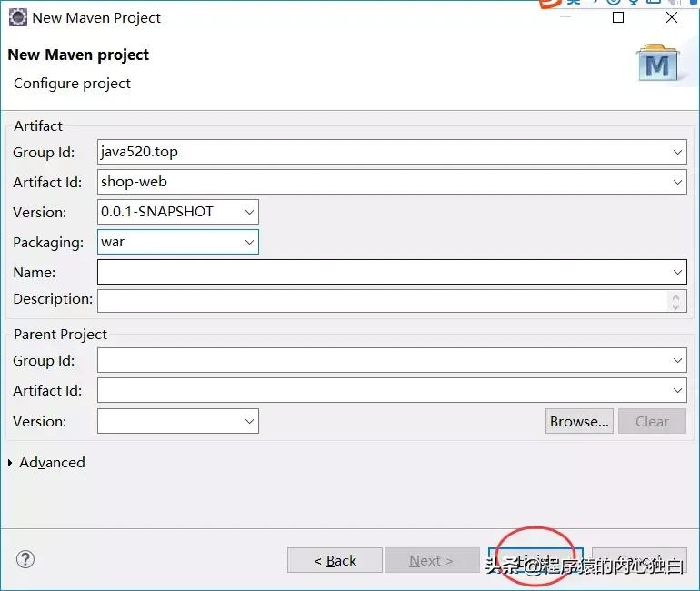
Task: Open Parent Project Artifact Id dropdown arrow
Action: [677, 390]
